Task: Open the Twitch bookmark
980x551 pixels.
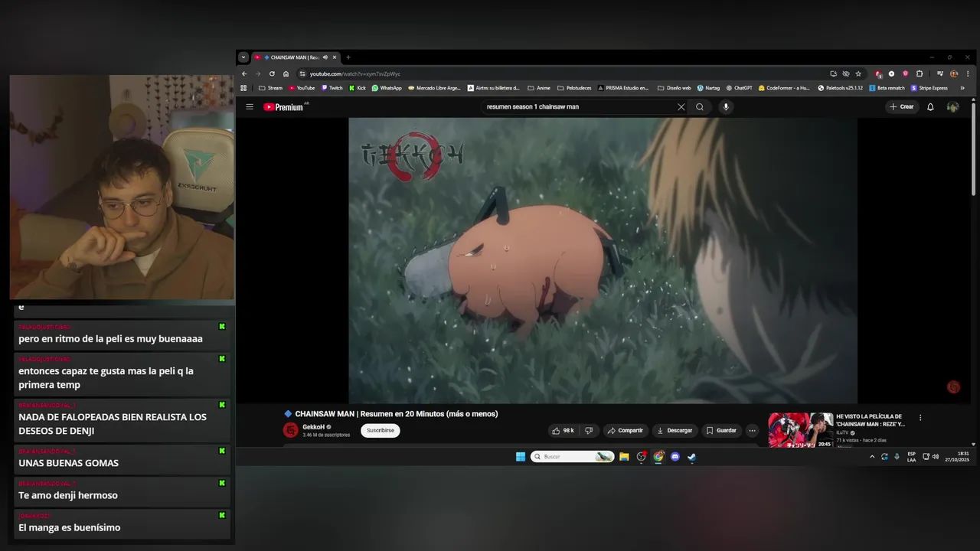Action: tap(332, 88)
